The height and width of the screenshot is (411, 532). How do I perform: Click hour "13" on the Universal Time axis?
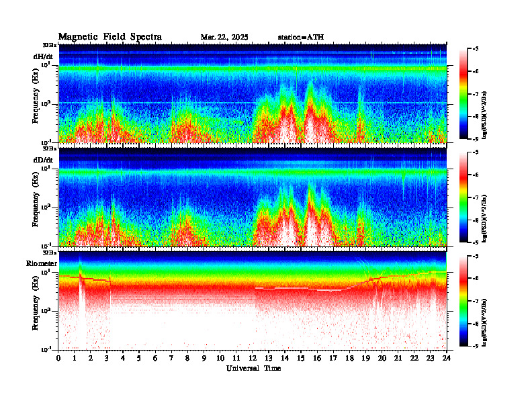tap(269, 359)
